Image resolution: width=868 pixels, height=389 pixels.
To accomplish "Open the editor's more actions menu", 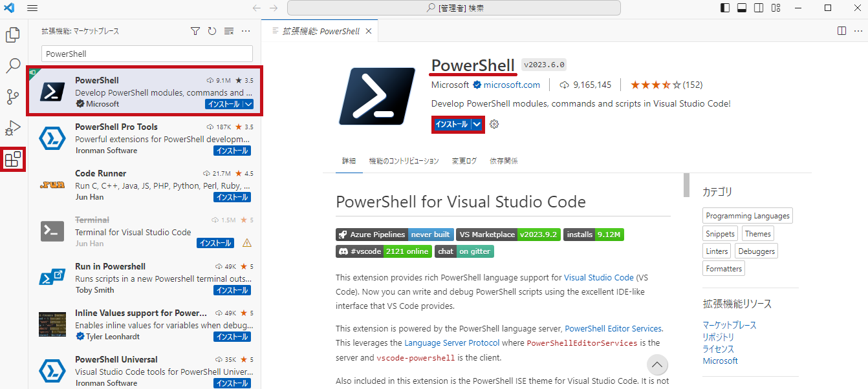I will coord(858,30).
